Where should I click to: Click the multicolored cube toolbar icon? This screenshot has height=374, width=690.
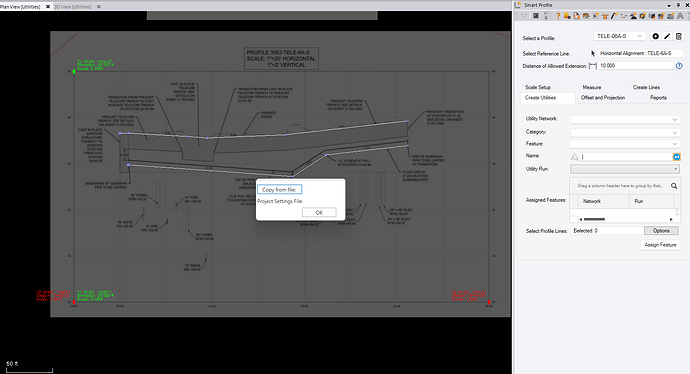pyautogui.click(x=642, y=16)
